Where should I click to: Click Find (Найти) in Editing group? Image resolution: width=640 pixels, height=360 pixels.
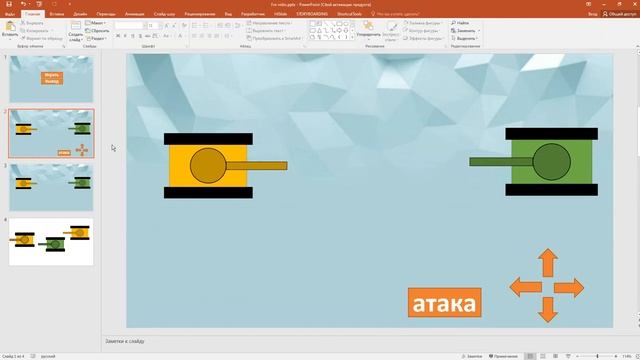[x=460, y=23]
